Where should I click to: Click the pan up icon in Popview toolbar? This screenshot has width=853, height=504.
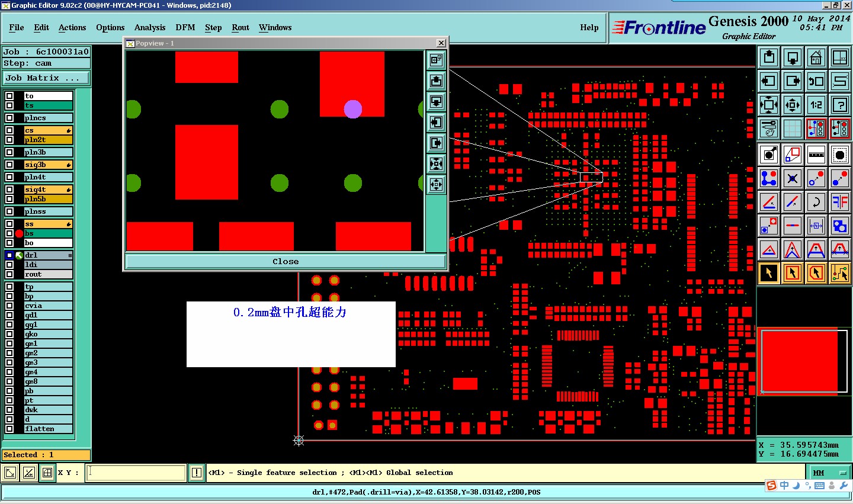click(436, 81)
